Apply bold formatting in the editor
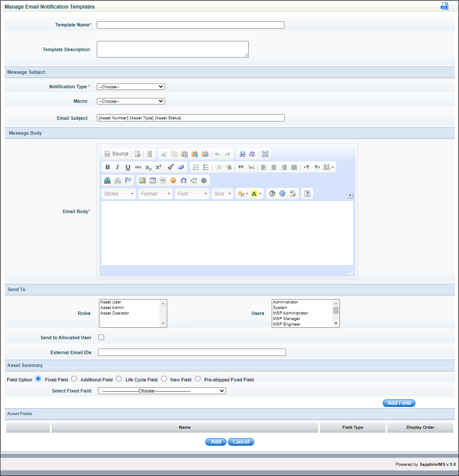Viewport: 459px width, 476px height. click(x=107, y=167)
